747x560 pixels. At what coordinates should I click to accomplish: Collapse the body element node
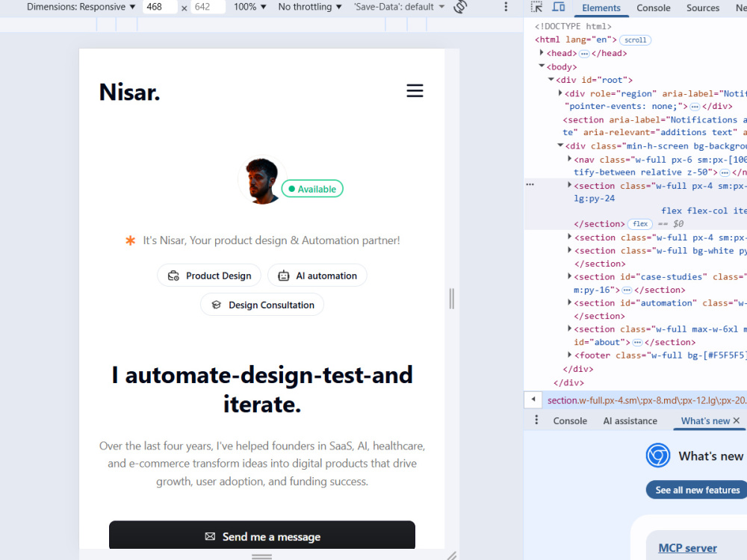point(542,66)
